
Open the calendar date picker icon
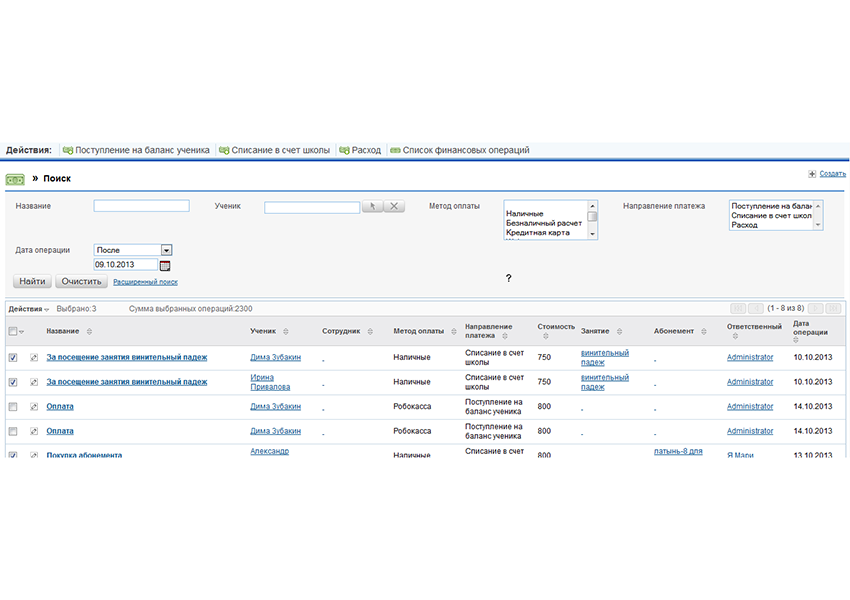pyautogui.click(x=165, y=266)
